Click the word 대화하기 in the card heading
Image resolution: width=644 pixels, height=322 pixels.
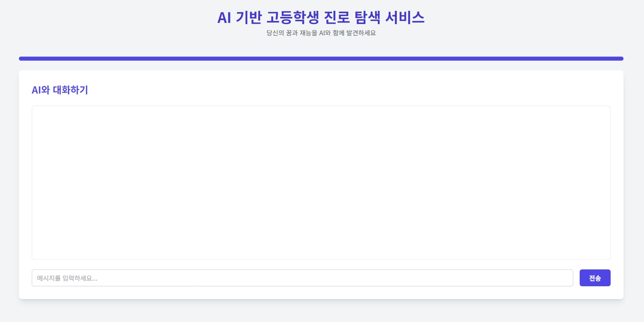pos(70,90)
